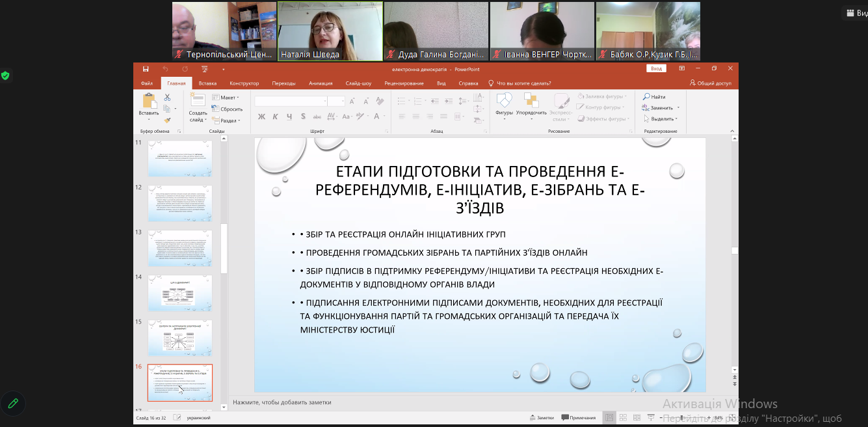Click the Paste (Вставить) clipboard icon
The height and width of the screenshot is (427, 868).
(149, 103)
